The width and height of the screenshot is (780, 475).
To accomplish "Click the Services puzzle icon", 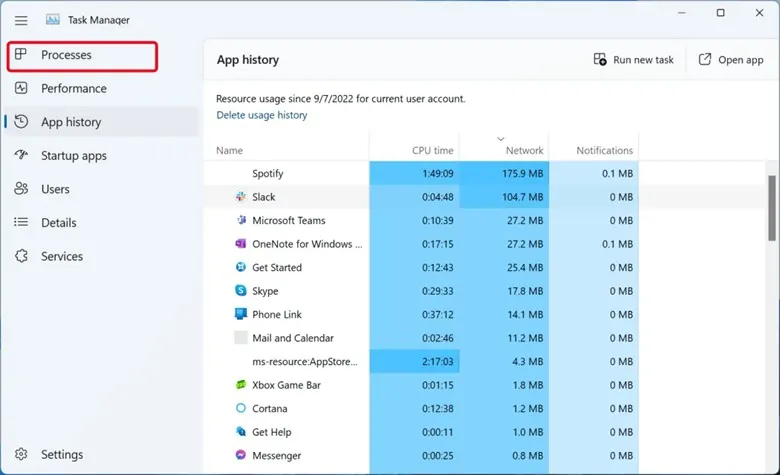I will [x=21, y=256].
